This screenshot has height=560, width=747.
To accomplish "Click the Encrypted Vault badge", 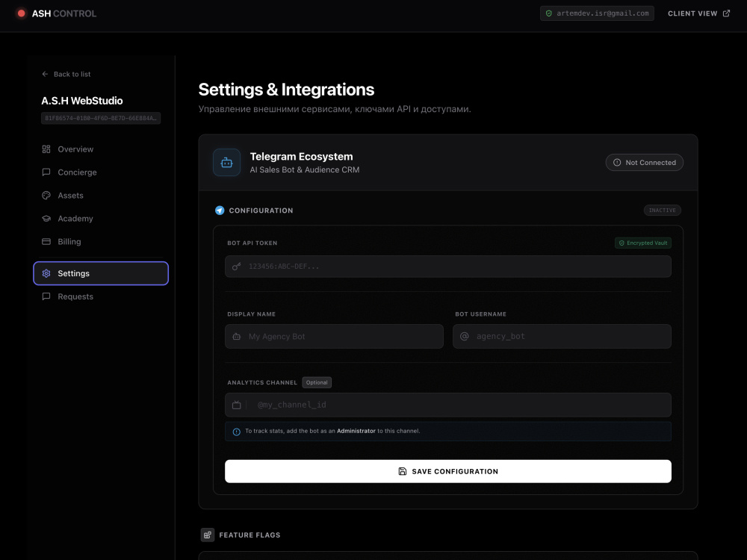I will click(643, 243).
